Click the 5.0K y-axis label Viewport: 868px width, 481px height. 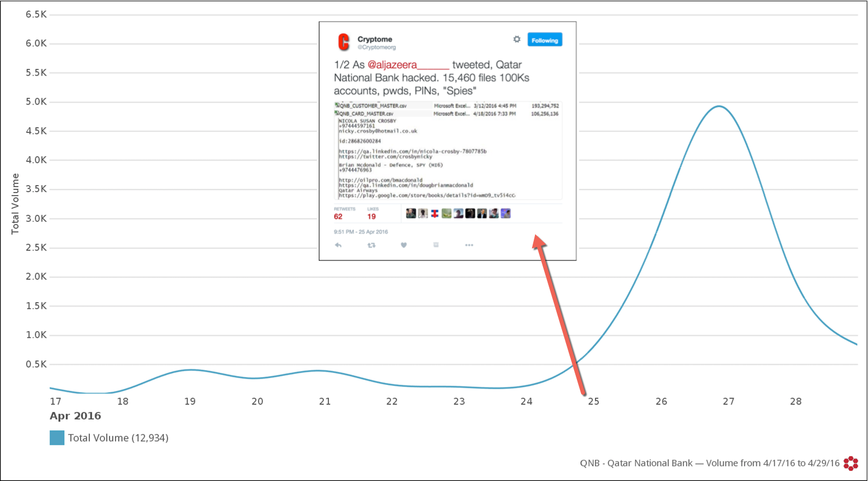[36, 102]
